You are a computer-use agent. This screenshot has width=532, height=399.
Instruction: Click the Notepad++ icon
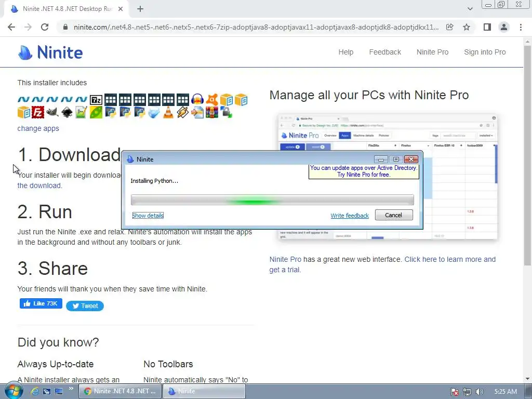coord(81,112)
